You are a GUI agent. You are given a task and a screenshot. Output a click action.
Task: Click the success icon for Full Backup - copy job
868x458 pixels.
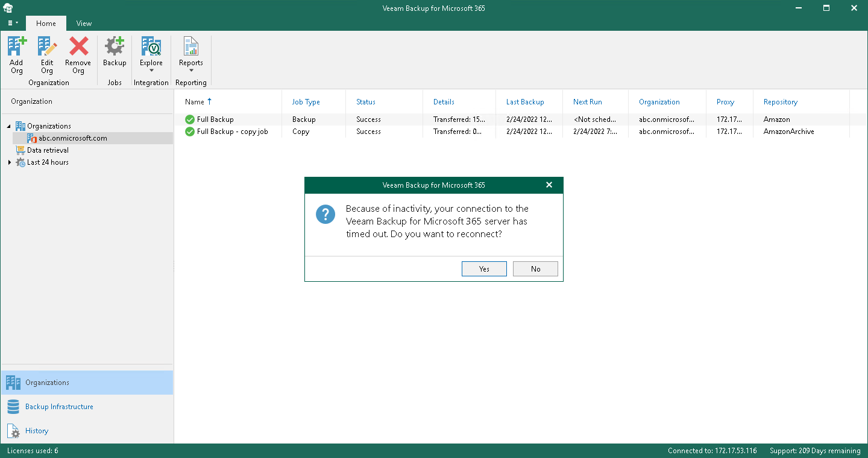tap(190, 132)
